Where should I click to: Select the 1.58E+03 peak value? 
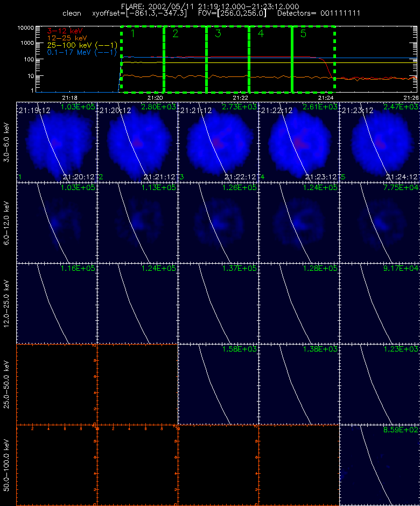(239, 349)
